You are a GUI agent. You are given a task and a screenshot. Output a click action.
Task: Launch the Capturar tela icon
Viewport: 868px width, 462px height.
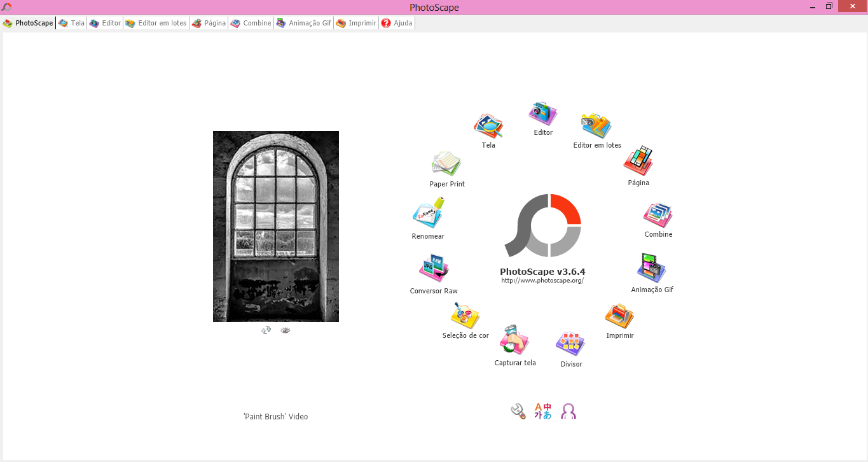514,340
